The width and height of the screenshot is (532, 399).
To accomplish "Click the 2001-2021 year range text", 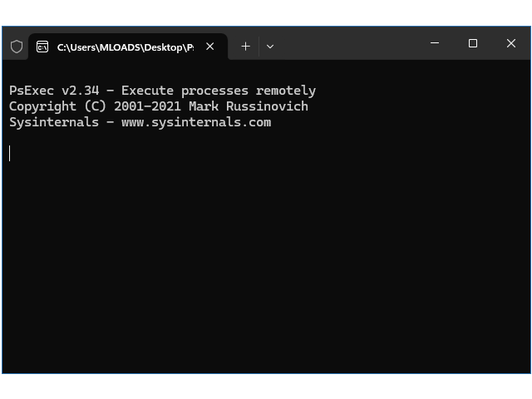I will click(147, 106).
